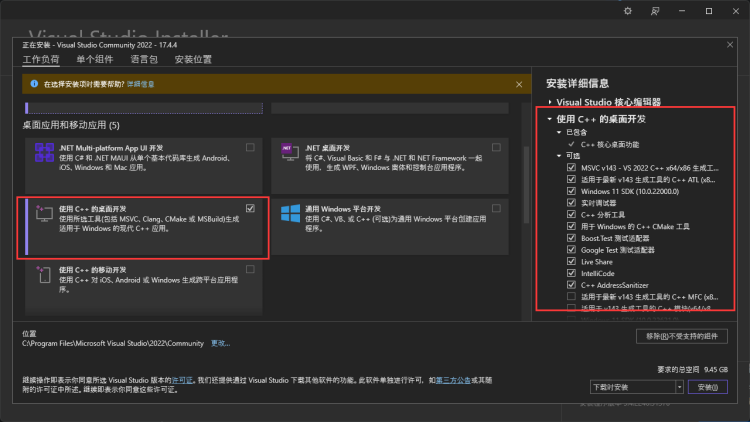Click the C++ desktop development icon
The height and width of the screenshot is (422, 750).
[44, 213]
